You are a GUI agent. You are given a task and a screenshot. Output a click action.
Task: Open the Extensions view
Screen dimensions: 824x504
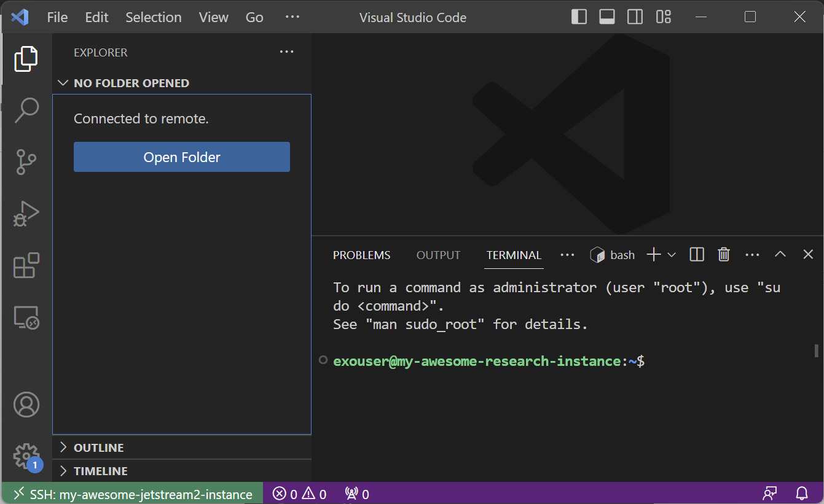click(26, 266)
